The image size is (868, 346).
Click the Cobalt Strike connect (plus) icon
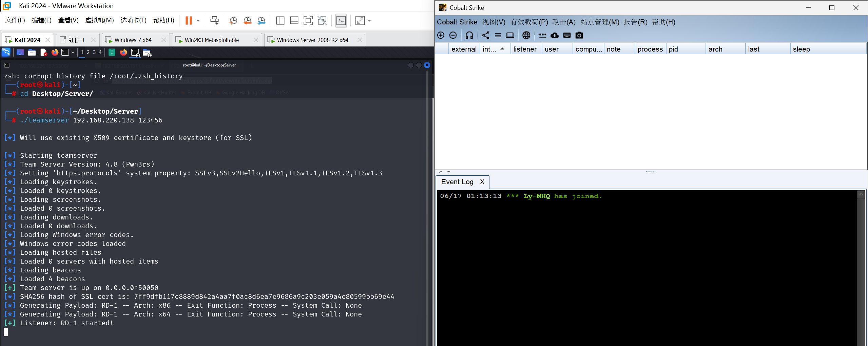(441, 35)
